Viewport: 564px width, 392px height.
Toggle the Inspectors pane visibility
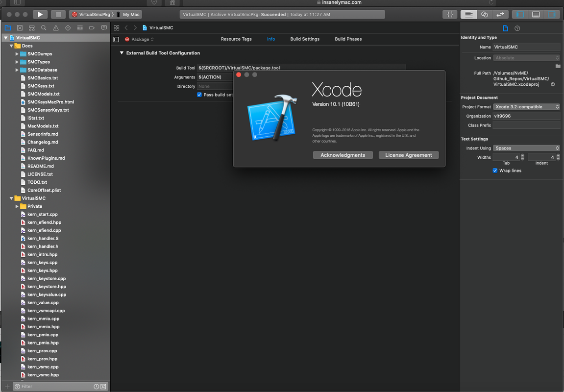(551, 14)
